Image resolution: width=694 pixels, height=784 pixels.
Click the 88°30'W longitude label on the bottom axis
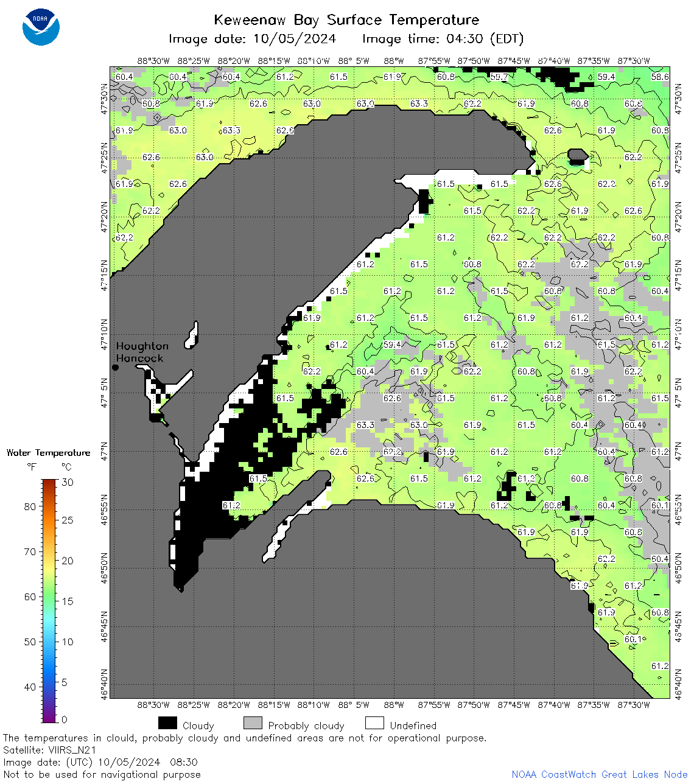pos(153,705)
